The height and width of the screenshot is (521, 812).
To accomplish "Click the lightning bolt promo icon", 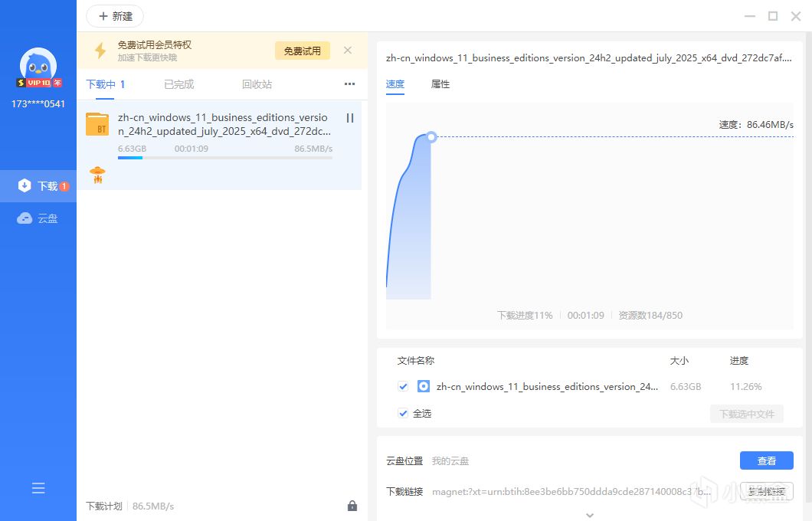I will point(100,51).
